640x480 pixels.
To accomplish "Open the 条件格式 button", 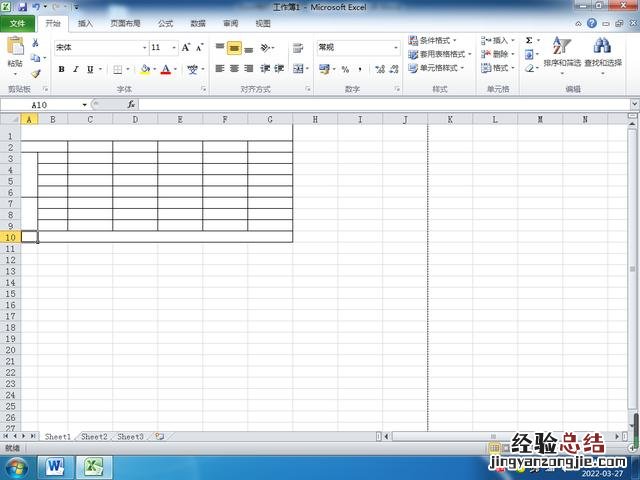I will click(438, 41).
